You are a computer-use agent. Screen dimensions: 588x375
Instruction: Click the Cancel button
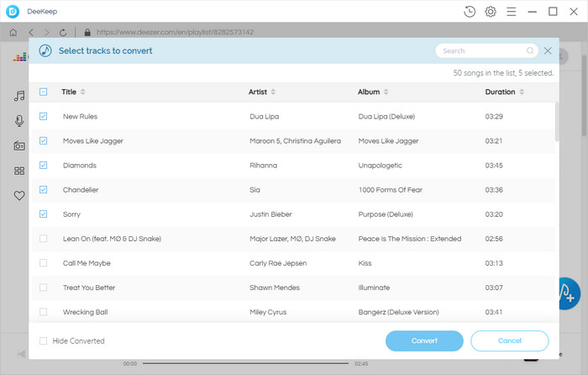(x=510, y=341)
